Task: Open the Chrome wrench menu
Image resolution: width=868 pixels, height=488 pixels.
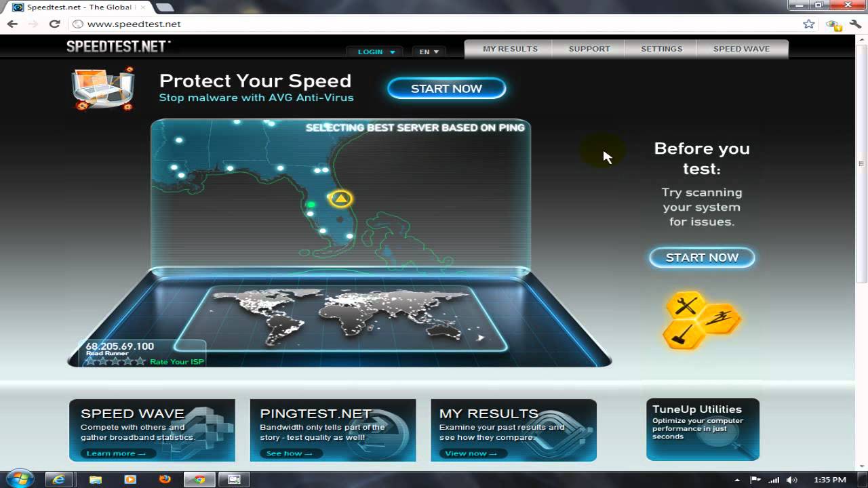Action: tap(855, 24)
